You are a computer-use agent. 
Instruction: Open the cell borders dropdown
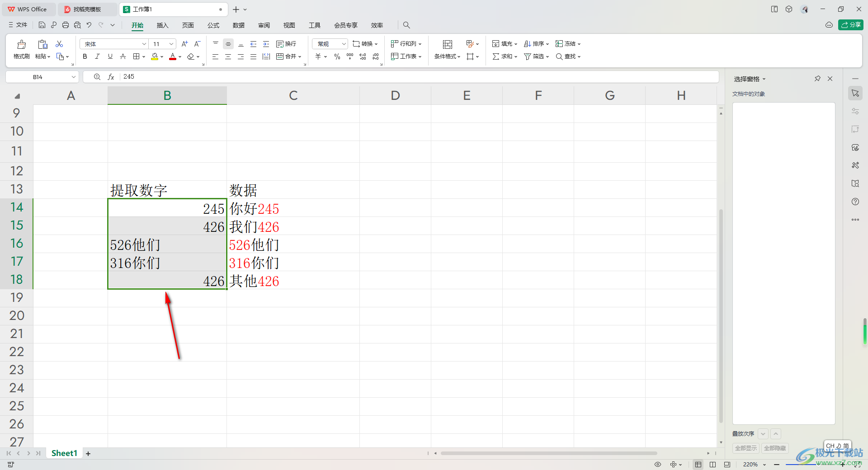(x=144, y=56)
